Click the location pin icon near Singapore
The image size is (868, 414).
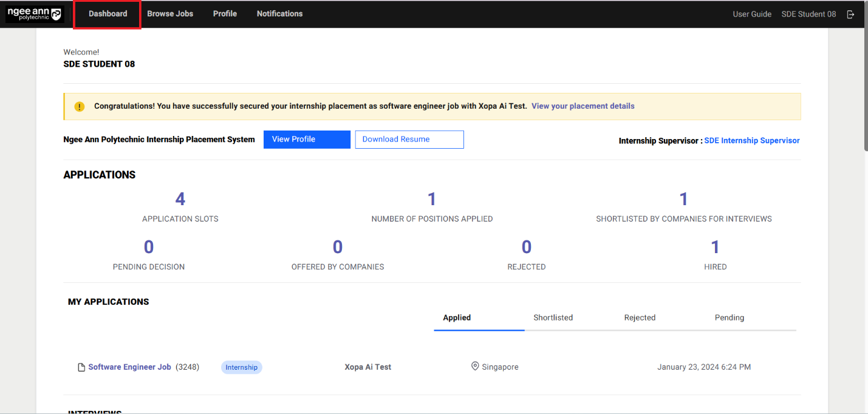[475, 367]
